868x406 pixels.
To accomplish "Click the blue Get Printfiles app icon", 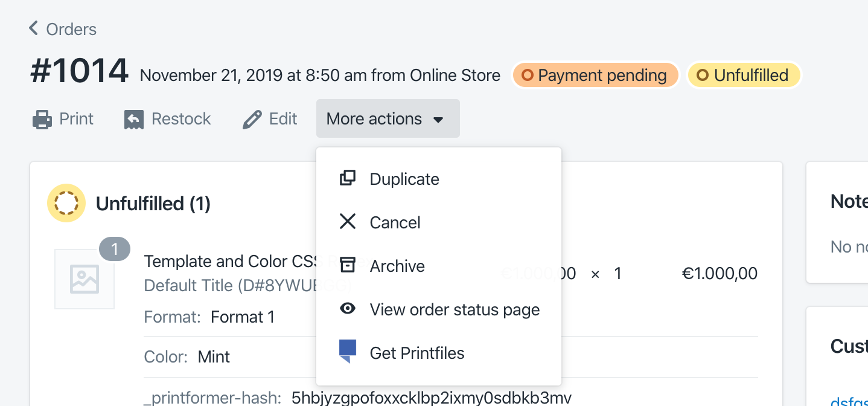I will (347, 351).
